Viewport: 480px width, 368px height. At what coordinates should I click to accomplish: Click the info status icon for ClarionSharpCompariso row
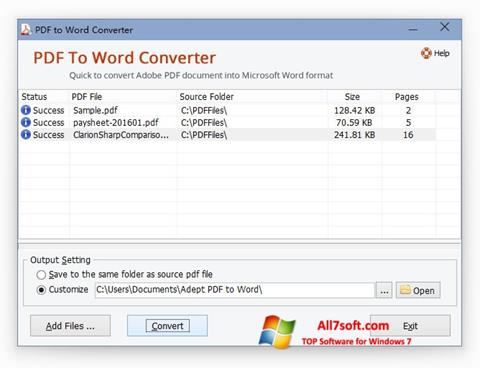click(x=26, y=134)
